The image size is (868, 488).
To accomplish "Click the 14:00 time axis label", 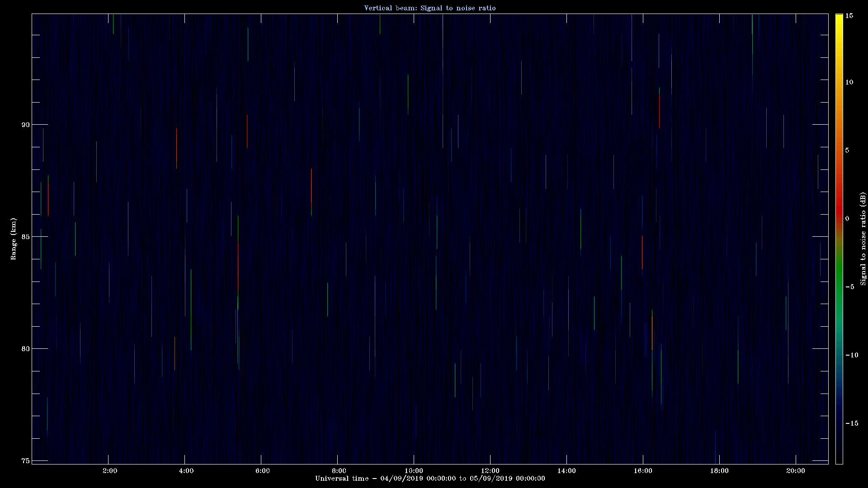I will tap(566, 471).
